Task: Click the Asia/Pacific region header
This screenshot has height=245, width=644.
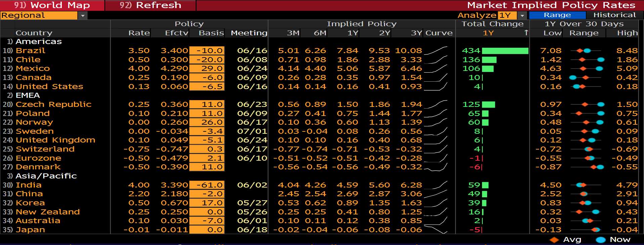Action: pos(46,176)
